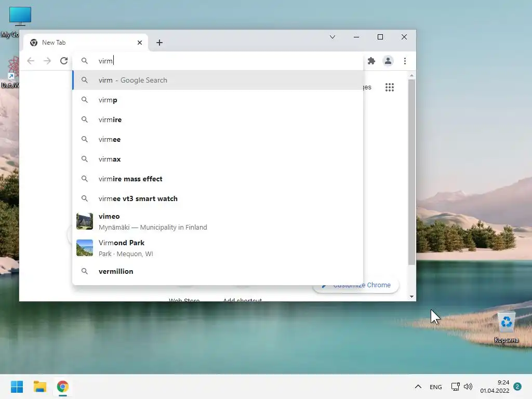Open the 'Virmond Park' suggestion
This screenshot has height=399, width=532.
218,248
